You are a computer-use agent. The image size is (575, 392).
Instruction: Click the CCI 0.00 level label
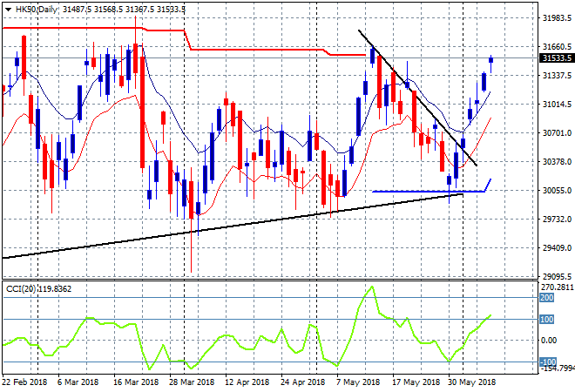click(x=549, y=341)
